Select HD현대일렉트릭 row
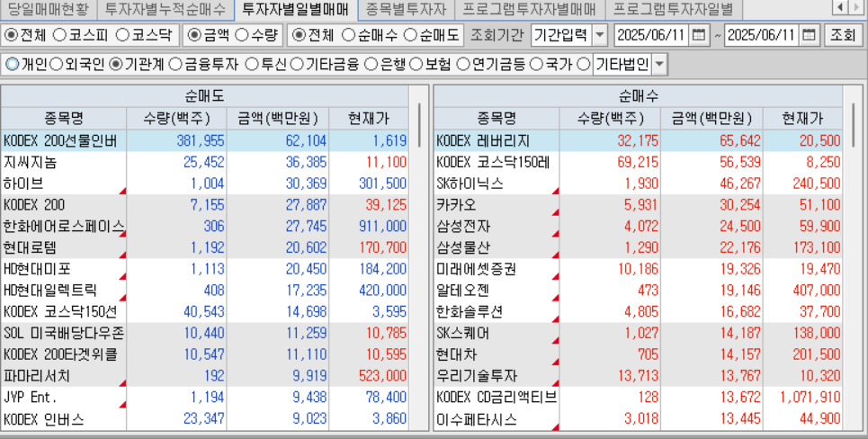The image size is (868, 439). tap(205, 290)
